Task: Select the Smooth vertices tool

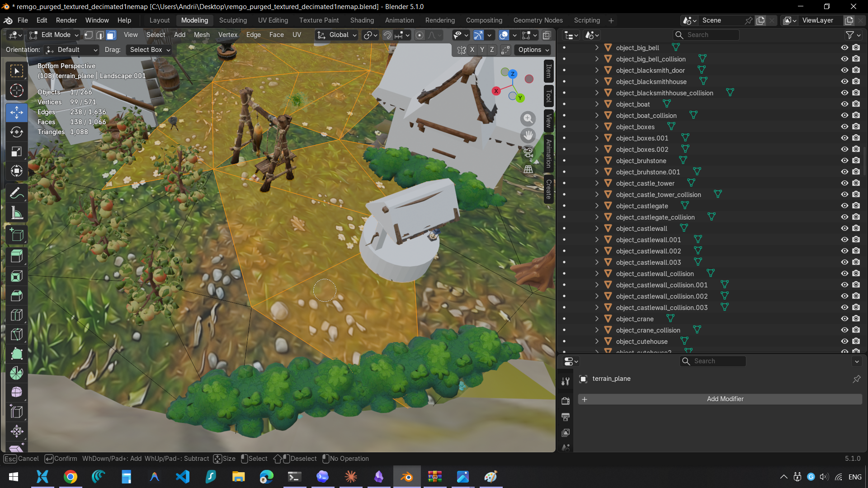Action: (x=17, y=392)
